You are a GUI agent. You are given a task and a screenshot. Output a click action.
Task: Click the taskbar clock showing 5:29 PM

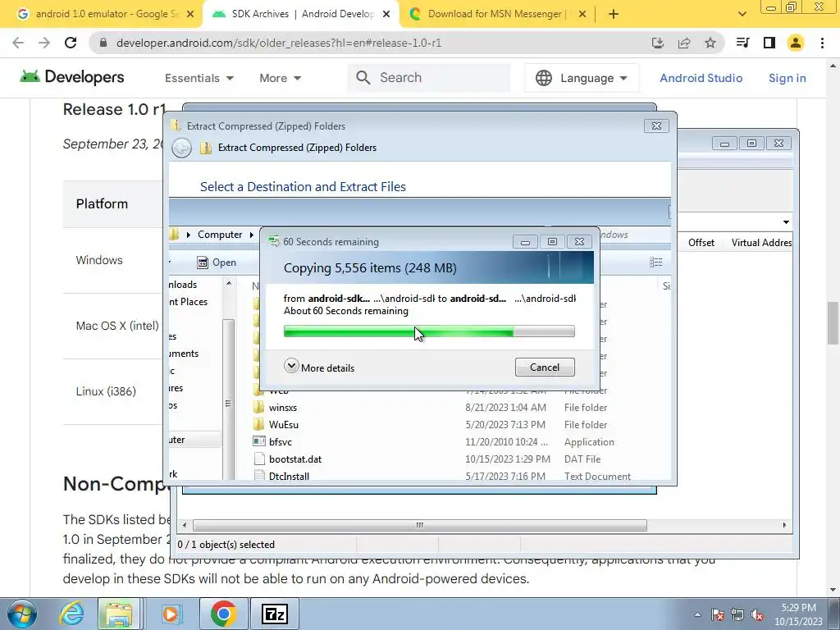(x=798, y=614)
